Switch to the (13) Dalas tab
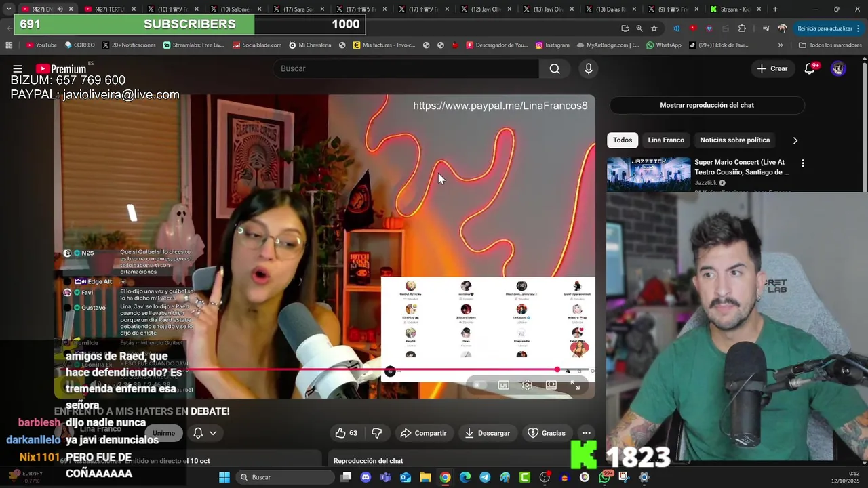The width and height of the screenshot is (868, 488). tap(611, 9)
